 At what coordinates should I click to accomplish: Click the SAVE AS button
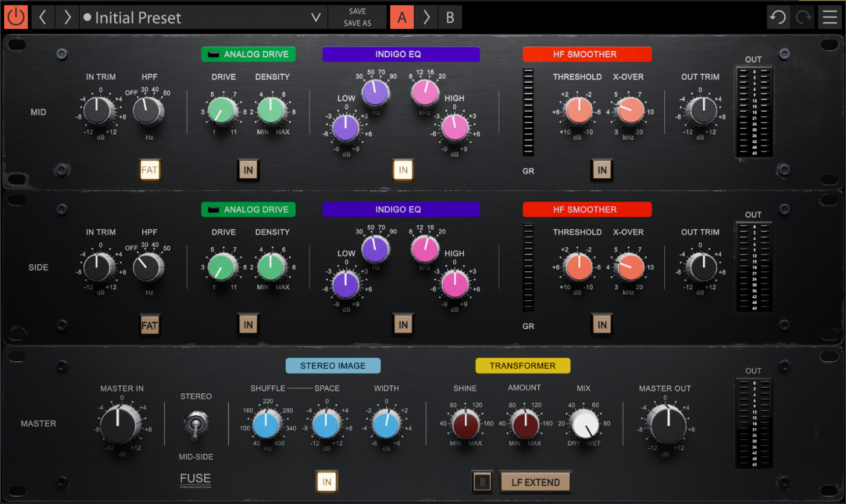coord(357,24)
